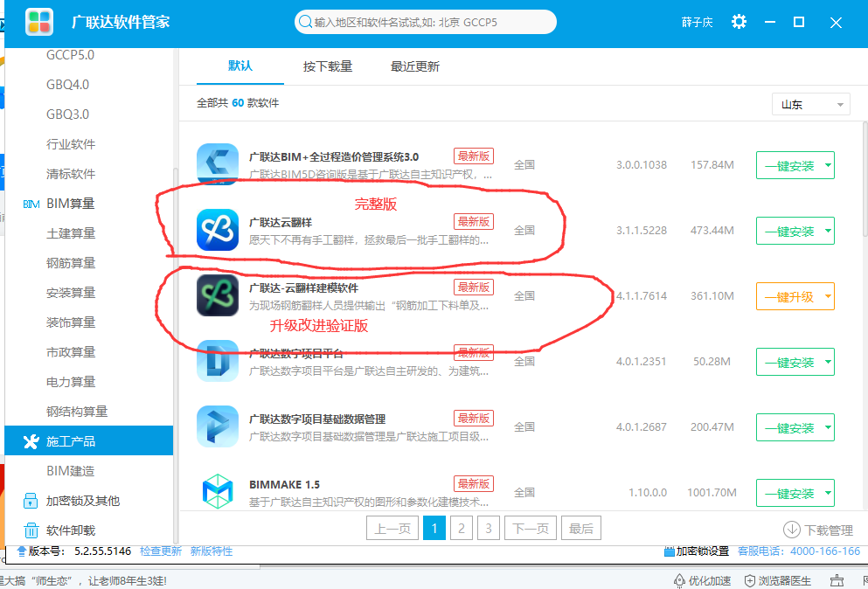Click the 下一页 button
This screenshot has height=589, width=868.
[x=531, y=528]
